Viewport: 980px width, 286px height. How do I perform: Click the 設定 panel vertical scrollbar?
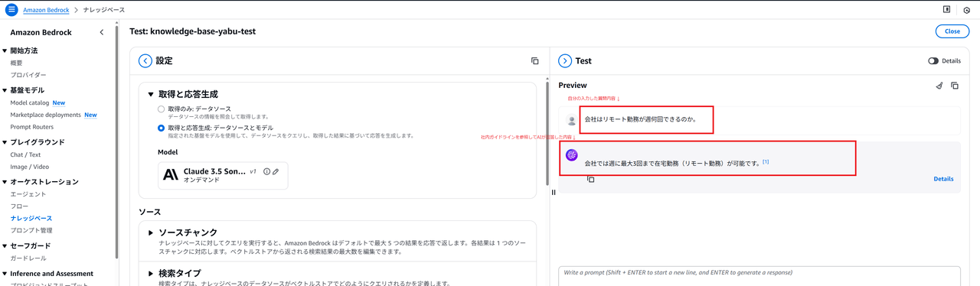click(x=547, y=134)
